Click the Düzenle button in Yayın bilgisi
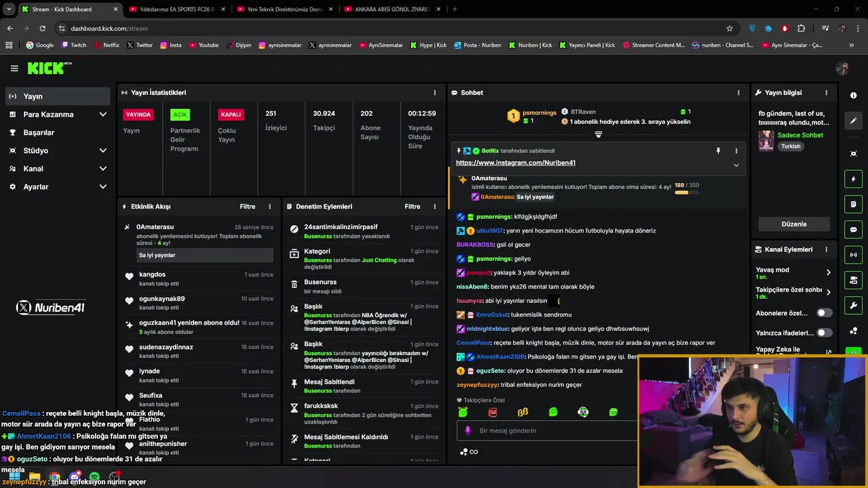The image size is (868, 488). tap(794, 224)
